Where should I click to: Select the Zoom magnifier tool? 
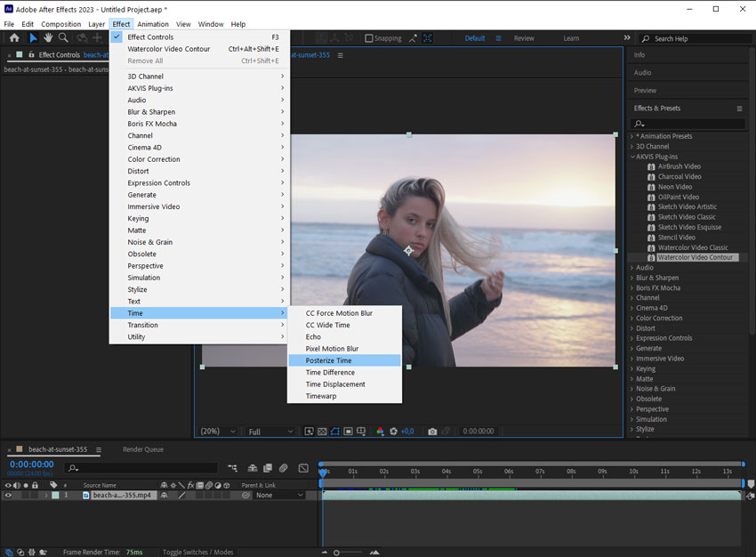click(x=63, y=37)
